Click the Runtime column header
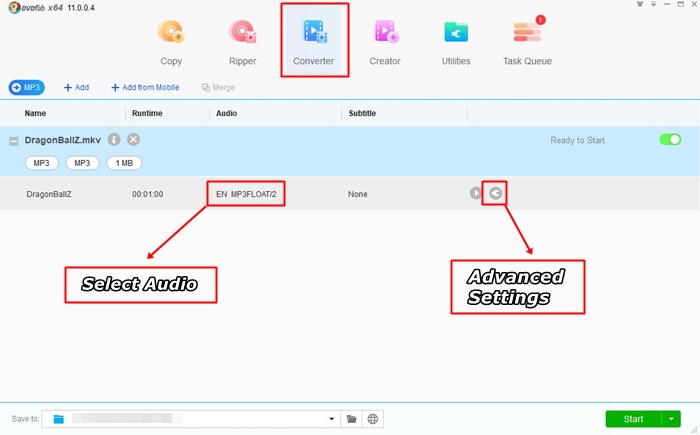The image size is (700, 435). coord(147,113)
